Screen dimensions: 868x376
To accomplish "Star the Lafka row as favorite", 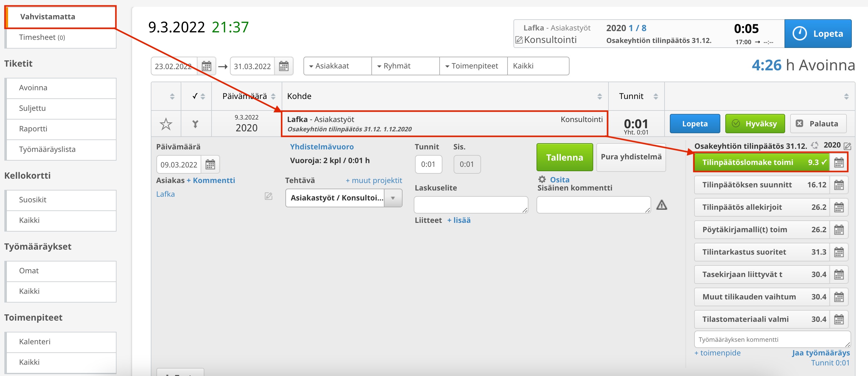I will [x=166, y=124].
